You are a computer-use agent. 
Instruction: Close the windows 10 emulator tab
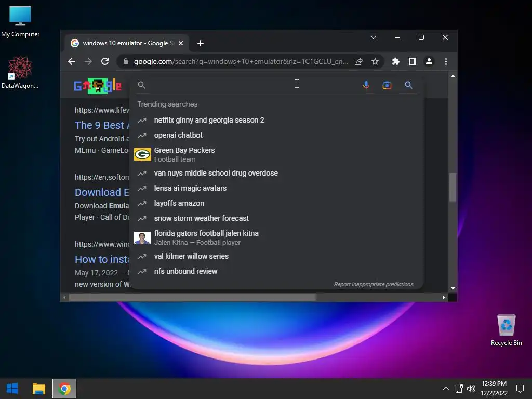(181, 43)
